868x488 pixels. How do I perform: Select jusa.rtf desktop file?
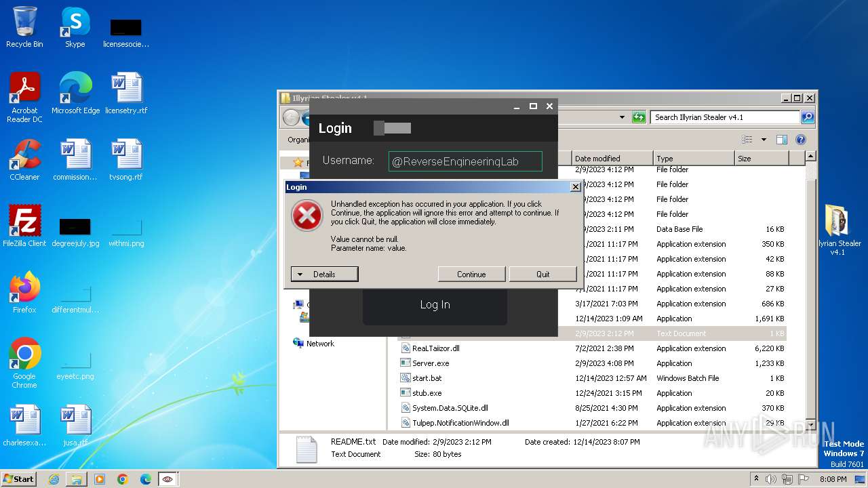75,426
